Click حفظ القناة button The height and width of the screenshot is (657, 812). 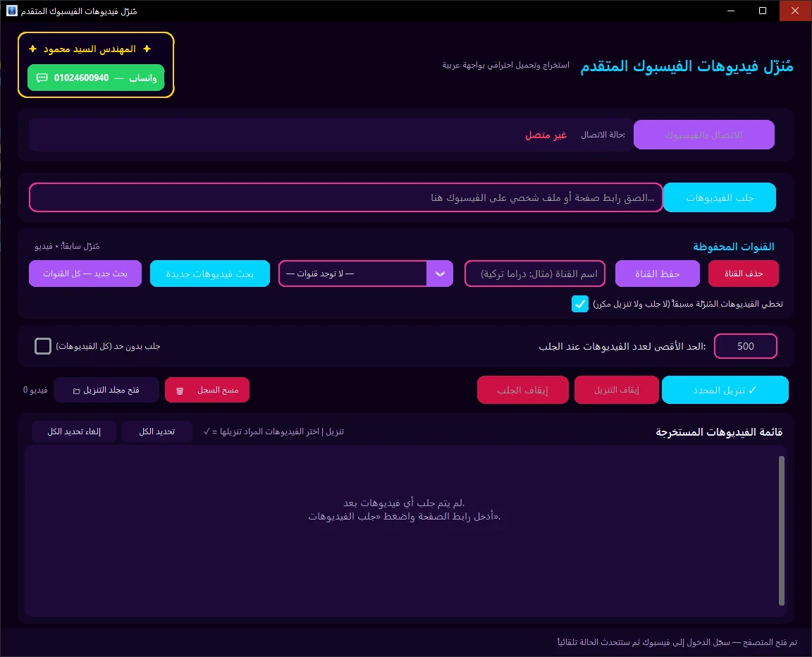[x=657, y=274]
